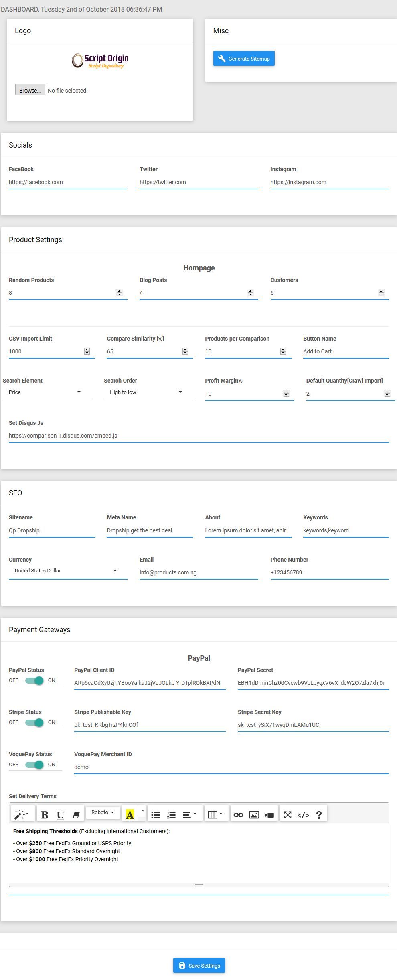Turn off the PayPal Status switch
This screenshot has width=397, height=980.
tap(34, 680)
